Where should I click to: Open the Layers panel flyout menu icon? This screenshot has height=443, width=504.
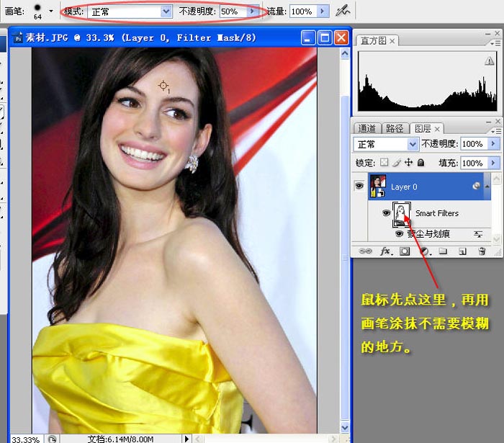(496, 131)
